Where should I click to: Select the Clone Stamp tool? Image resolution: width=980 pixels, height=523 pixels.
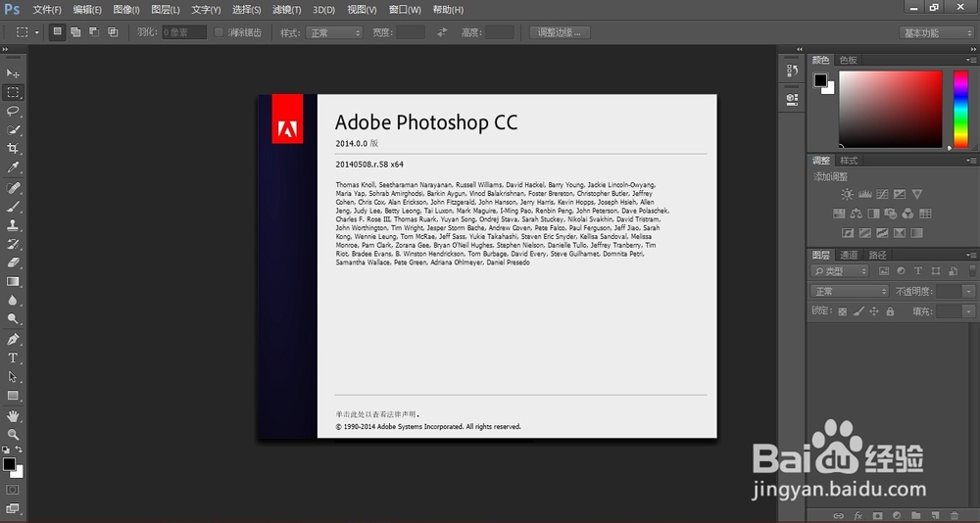(x=13, y=225)
